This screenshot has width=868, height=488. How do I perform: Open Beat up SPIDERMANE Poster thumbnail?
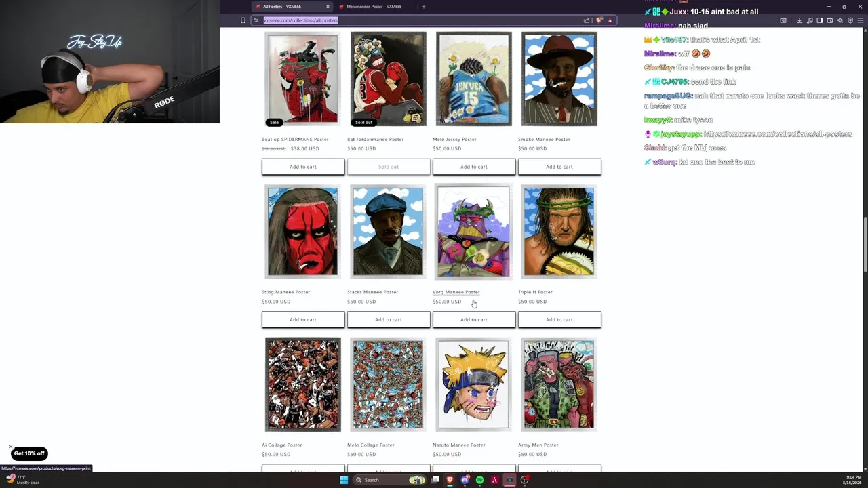302,79
